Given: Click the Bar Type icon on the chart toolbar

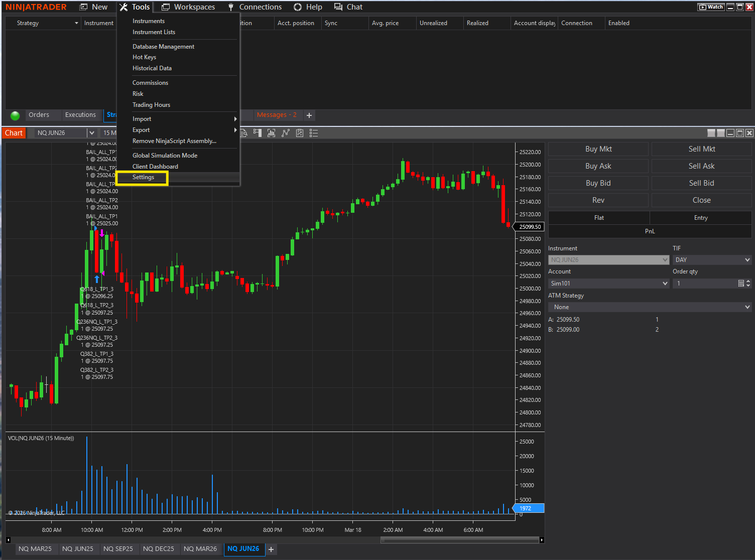Looking at the screenshot, I should (x=272, y=132).
